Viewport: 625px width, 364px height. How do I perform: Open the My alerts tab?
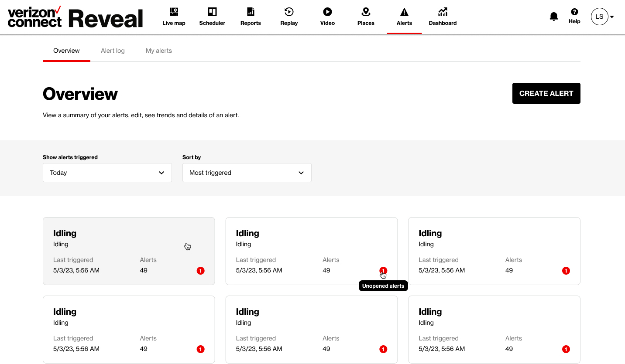(x=158, y=51)
